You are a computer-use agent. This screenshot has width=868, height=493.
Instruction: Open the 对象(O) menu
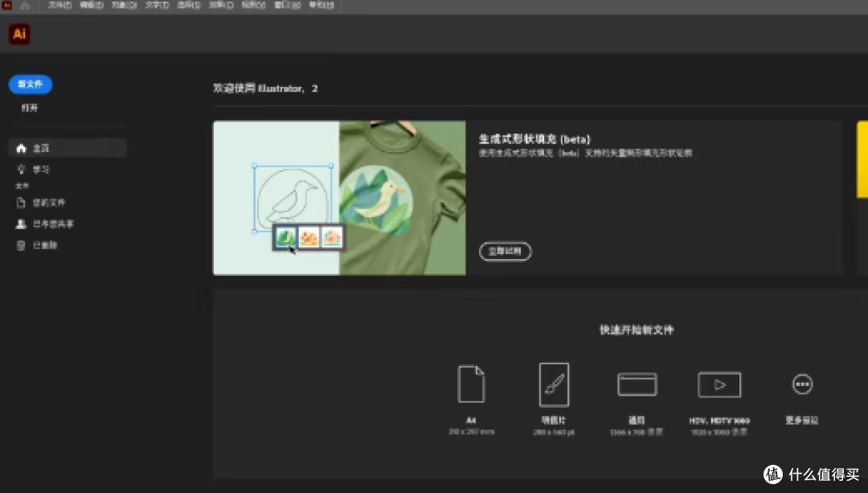click(125, 5)
